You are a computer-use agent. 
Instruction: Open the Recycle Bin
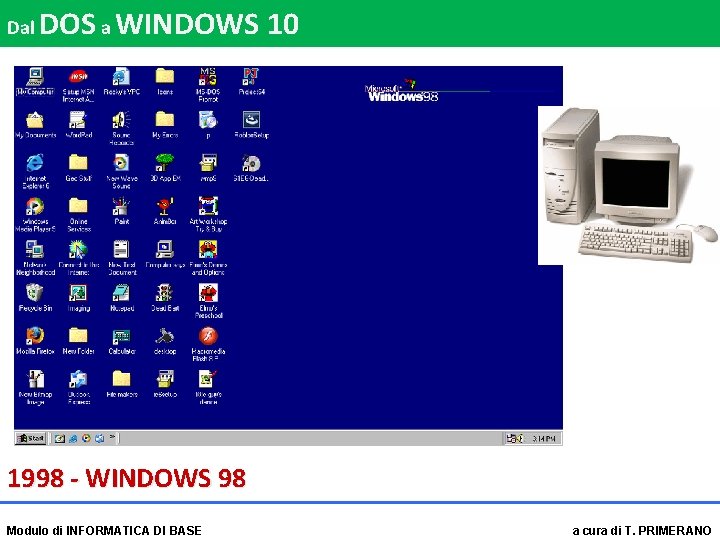point(35,298)
